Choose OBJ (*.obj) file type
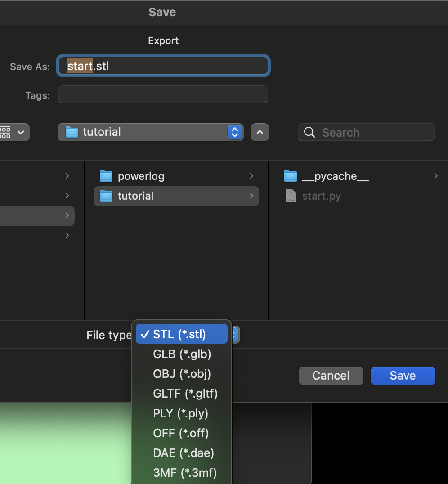 [x=182, y=374]
